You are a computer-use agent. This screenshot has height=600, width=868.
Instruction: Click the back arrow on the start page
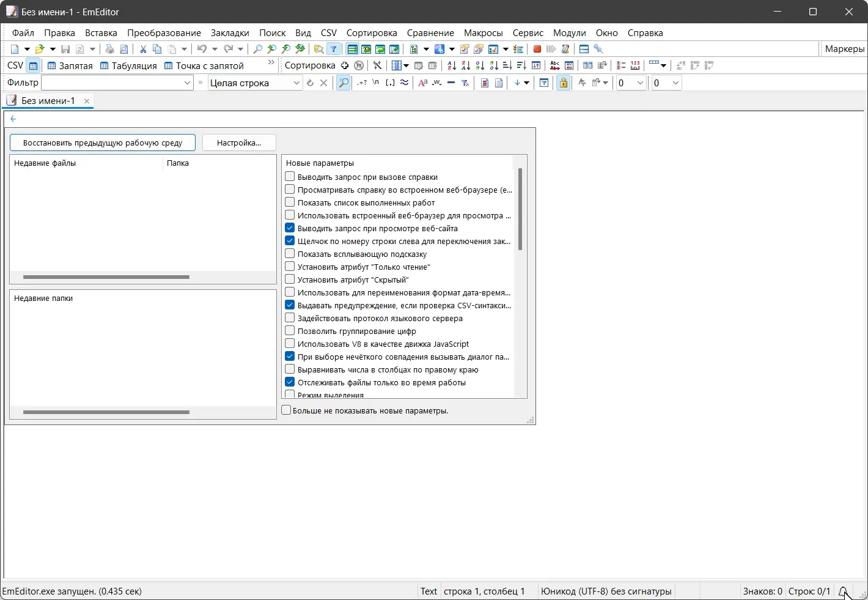click(13, 119)
